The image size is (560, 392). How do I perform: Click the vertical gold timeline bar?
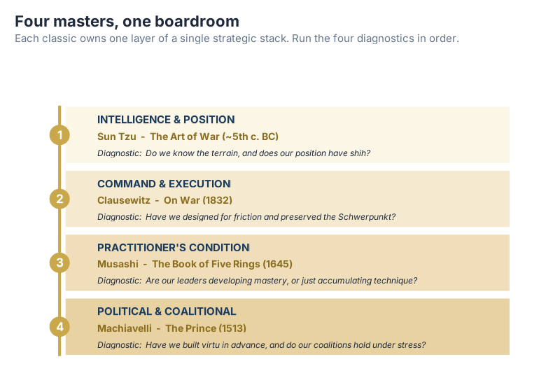[59, 230]
